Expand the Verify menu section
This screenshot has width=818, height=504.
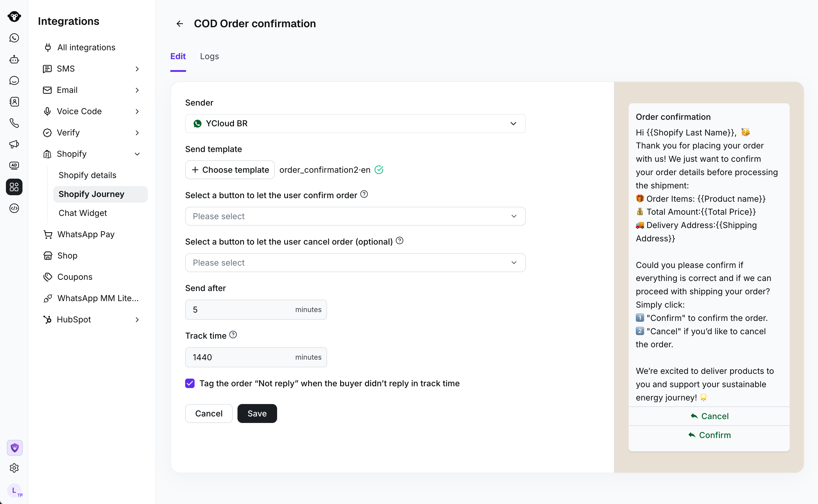tap(92, 133)
